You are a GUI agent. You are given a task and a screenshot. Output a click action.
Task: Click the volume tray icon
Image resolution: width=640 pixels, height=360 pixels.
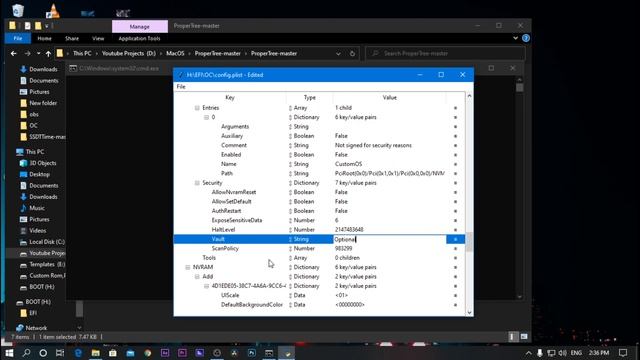point(562,353)
